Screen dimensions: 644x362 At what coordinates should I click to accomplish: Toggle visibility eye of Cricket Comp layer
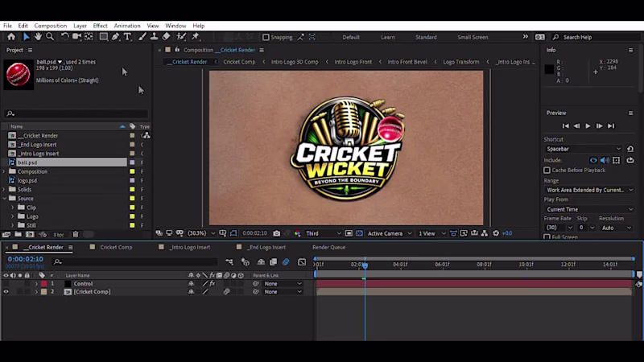click(x=6, y=292)
